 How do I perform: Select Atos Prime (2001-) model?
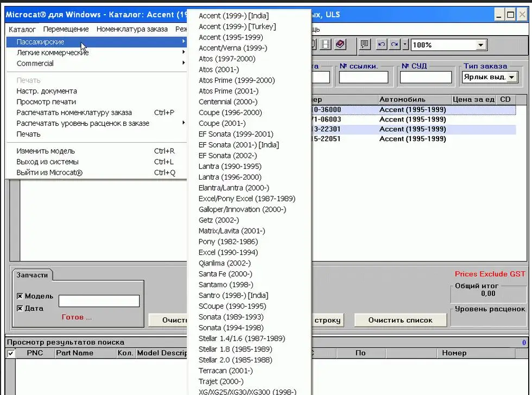pos(249,91)
